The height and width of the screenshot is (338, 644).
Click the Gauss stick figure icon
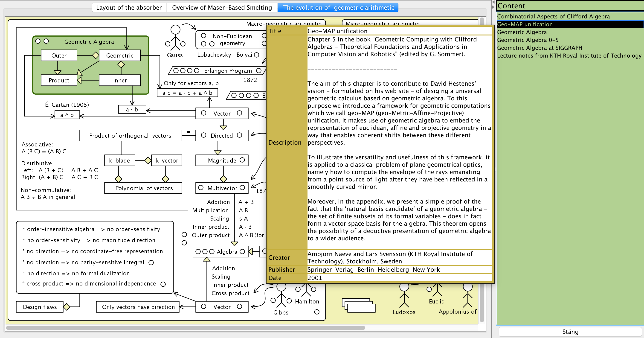click(175, 38)
